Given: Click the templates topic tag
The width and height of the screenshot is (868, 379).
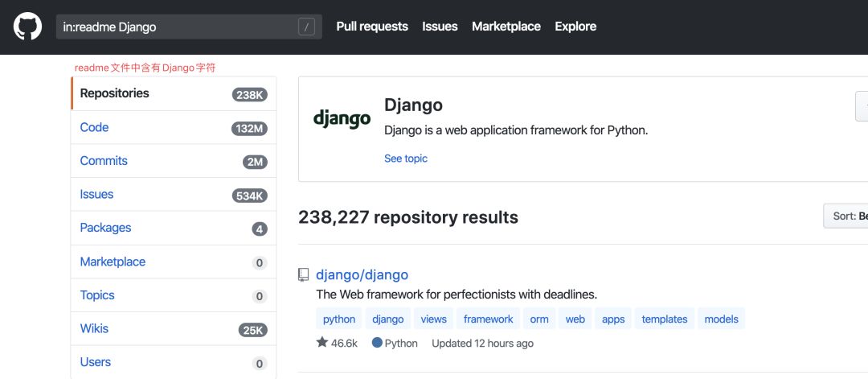Looking at the screenshot, I should tap(665, 319).
